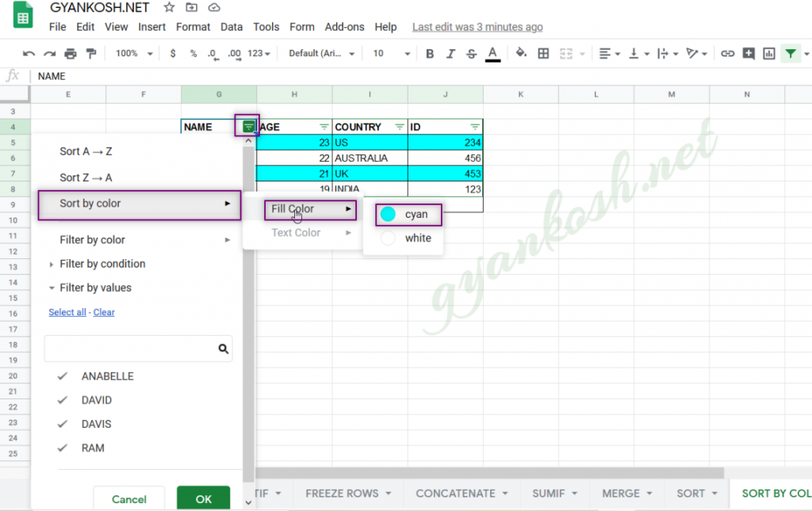Open the Borders tool
The image size is (812, 511).
coord(544,53)
